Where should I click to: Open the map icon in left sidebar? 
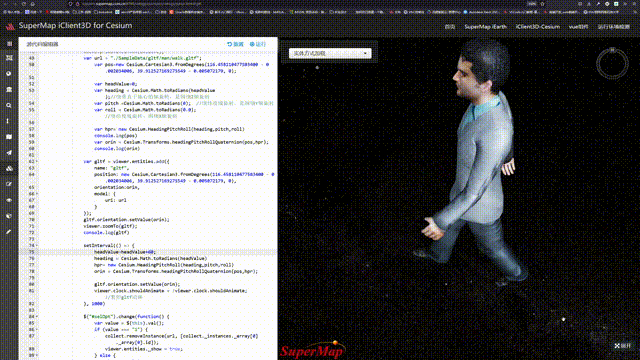point(9,137)
